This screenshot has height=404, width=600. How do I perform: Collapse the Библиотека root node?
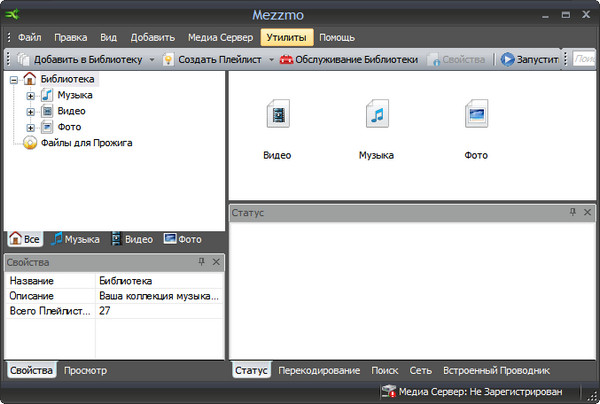[13, 79]
